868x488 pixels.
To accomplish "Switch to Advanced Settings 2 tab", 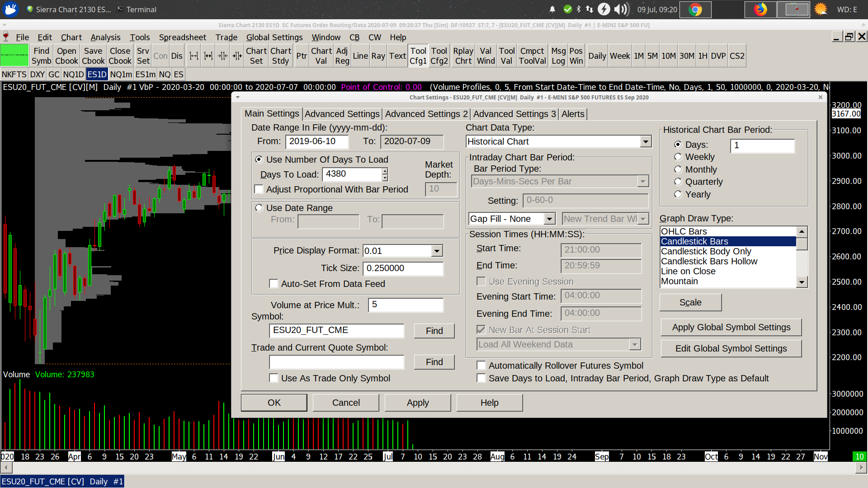I will pyautogui.click(x=426, y=114).
